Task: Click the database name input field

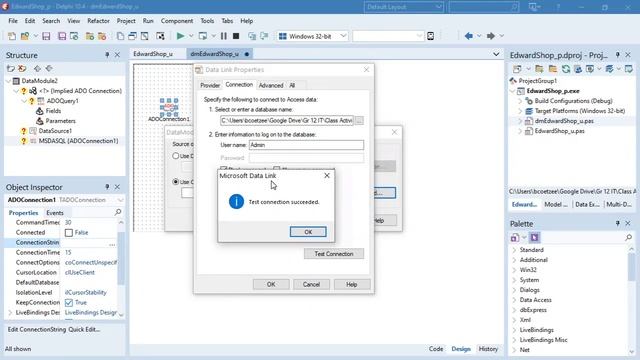Action: click(287, 120)
